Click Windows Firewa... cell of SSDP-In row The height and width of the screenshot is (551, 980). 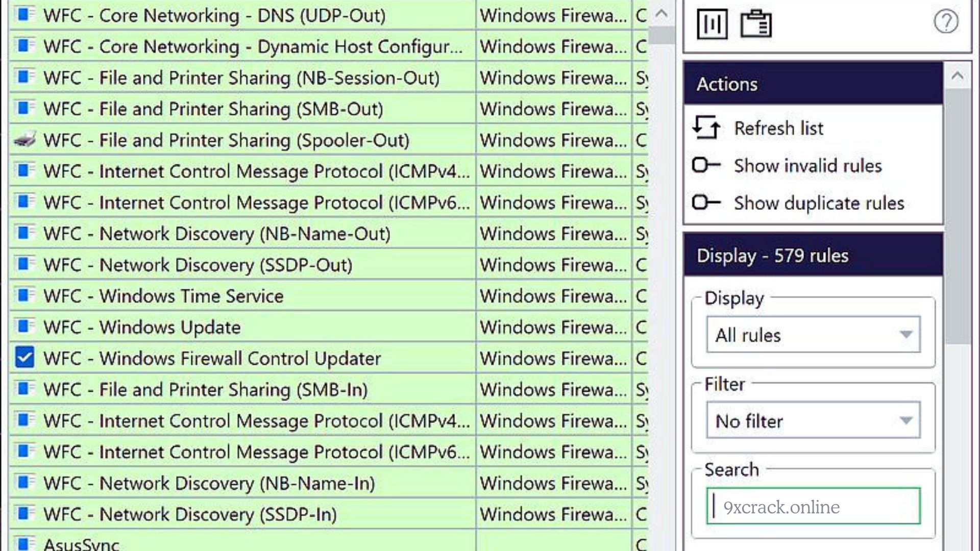pyautogui.click(x=553, y=514)
